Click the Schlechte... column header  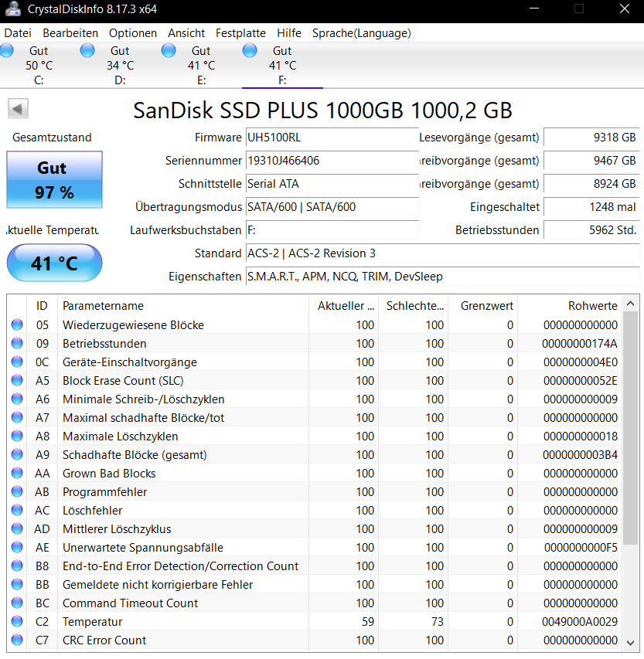click(414, 305)
